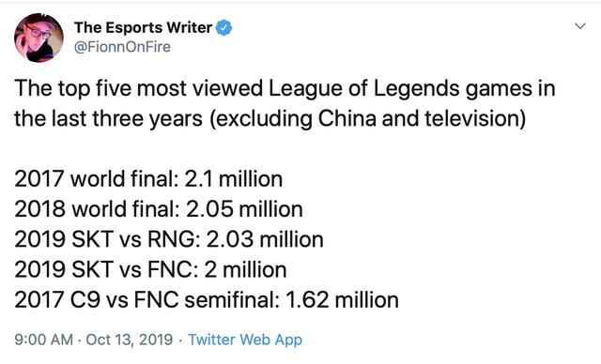This screenshot has height=364, width=601.
Task: Click the text excluding China and television
Action: coord(368,119)
